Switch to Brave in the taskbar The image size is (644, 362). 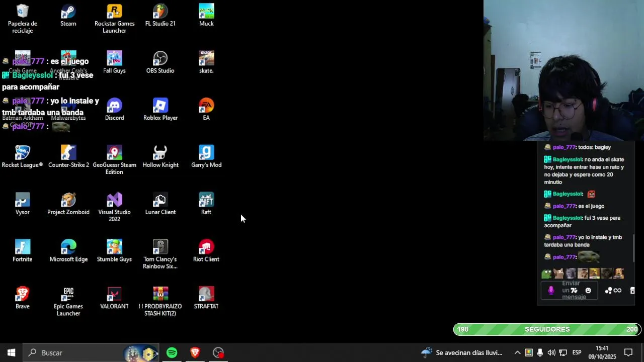195,353
